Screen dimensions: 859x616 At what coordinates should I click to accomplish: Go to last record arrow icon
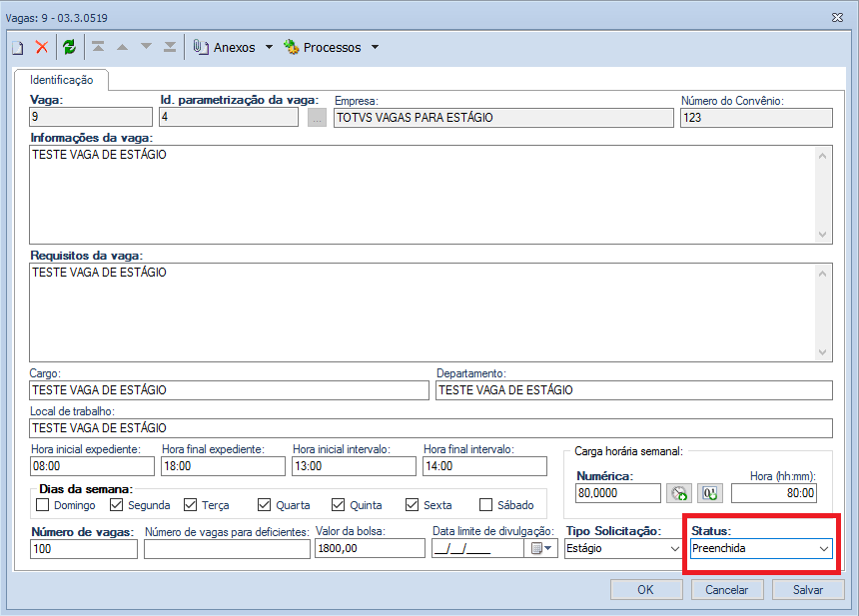tap(170, 47)
